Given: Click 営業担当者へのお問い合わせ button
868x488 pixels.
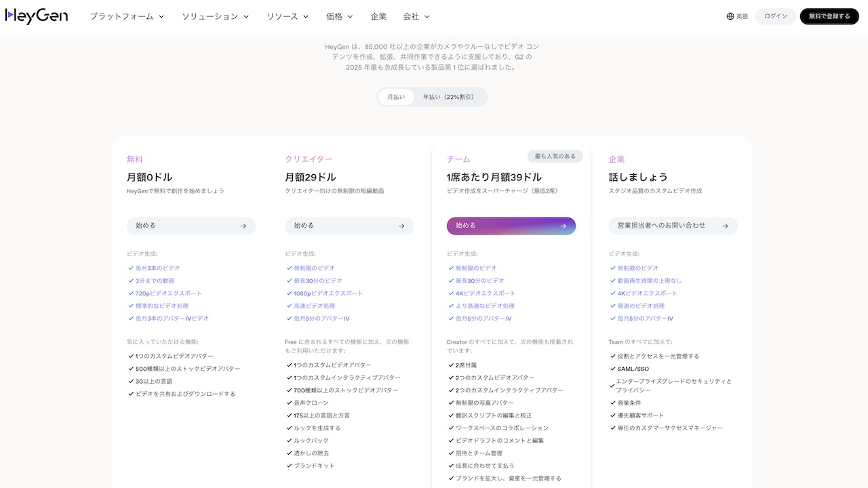Looking at the screenshot, I should [x=673, y=226].
